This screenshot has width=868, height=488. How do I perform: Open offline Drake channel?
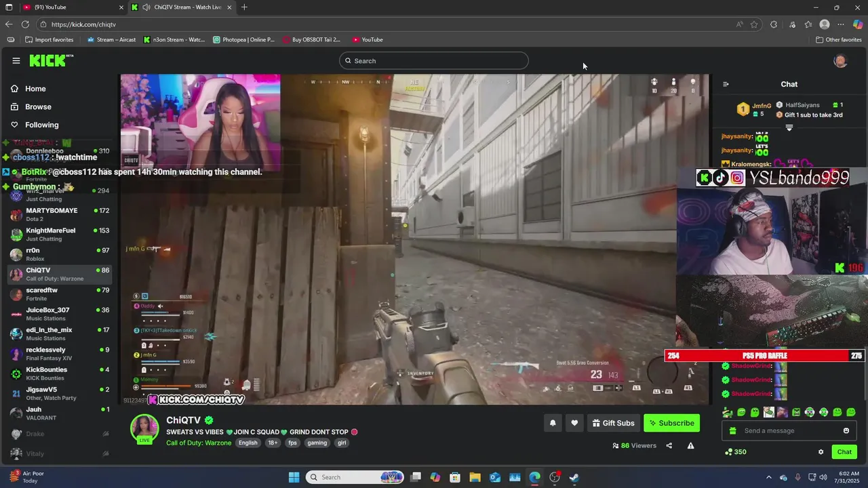[x=60, y=434]
